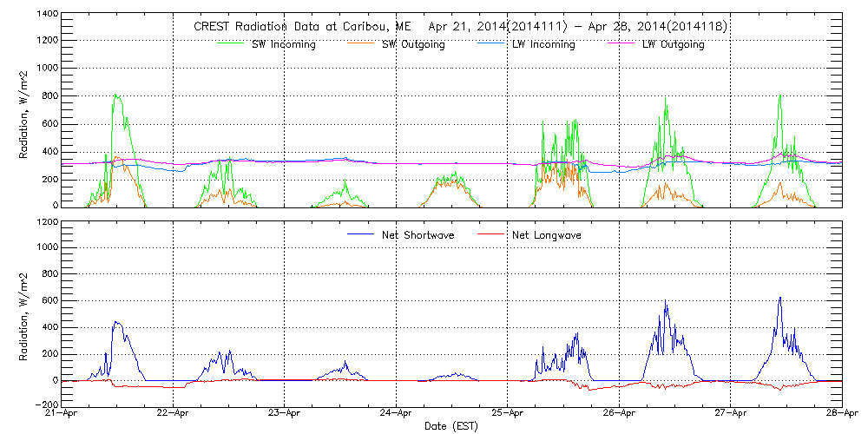Click the CREST Radiation Data chart title
This screenshot has width=868, height=434.
pos(460,27)
